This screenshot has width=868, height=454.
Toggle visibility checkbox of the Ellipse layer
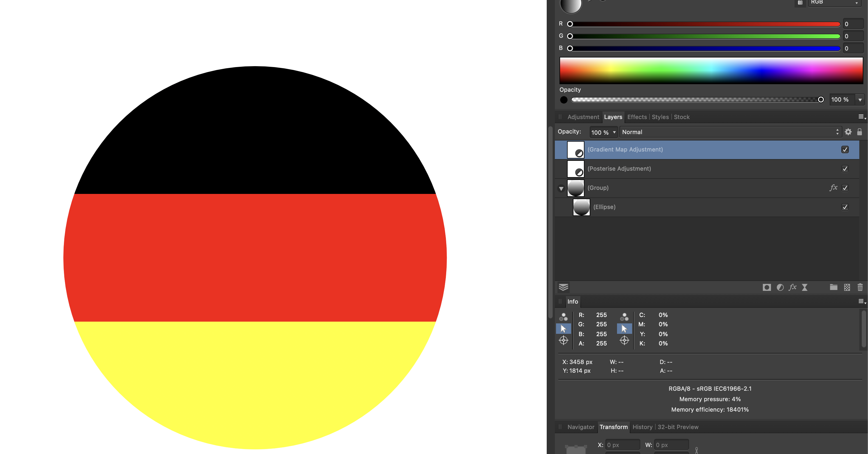tap(845, 207)
